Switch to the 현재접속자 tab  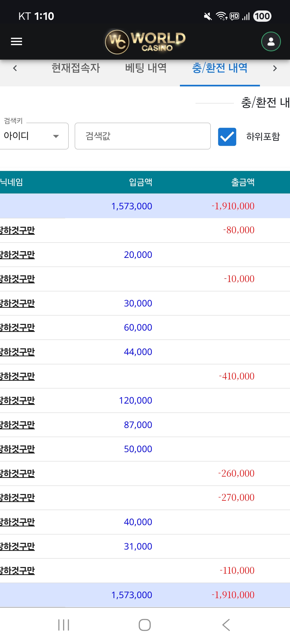click(76, 68)
